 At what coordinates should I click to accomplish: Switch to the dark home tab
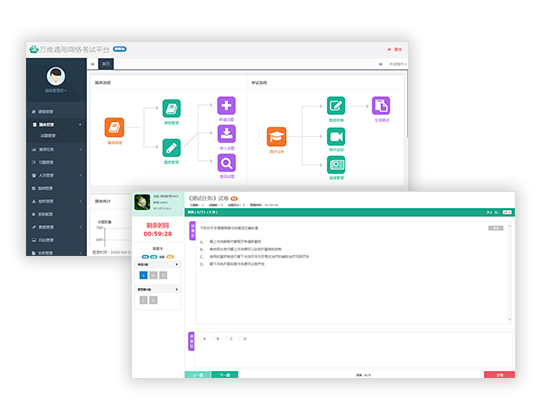click(x=106, y=64)
